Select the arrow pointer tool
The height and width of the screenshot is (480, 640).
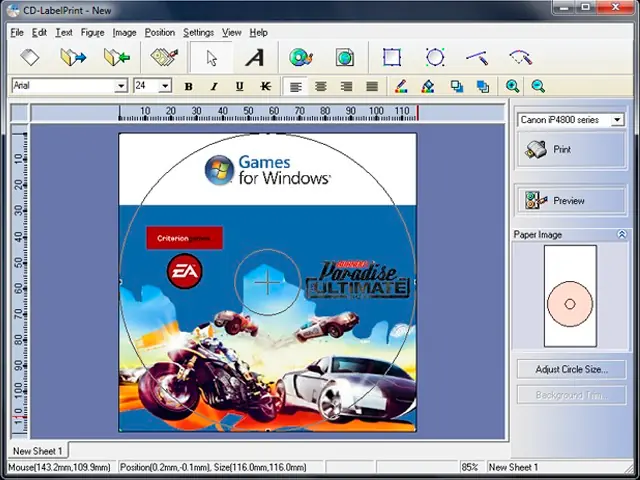tap(211, 58)
